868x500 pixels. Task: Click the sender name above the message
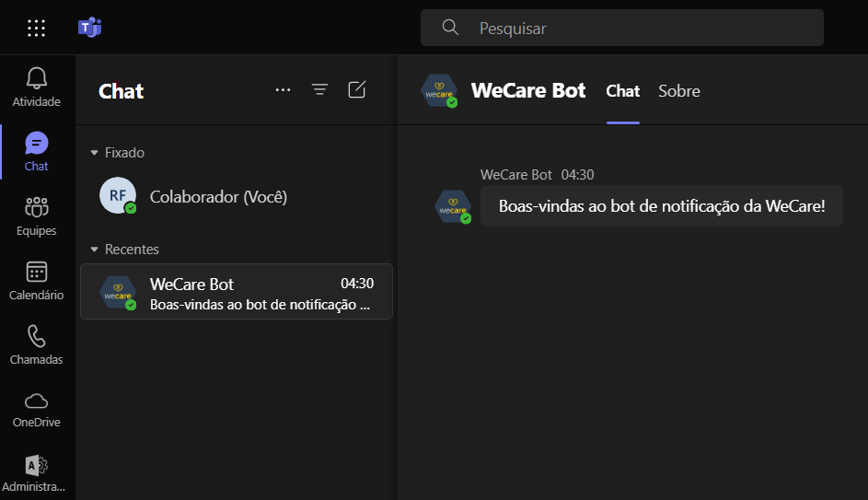click(516, 175)
